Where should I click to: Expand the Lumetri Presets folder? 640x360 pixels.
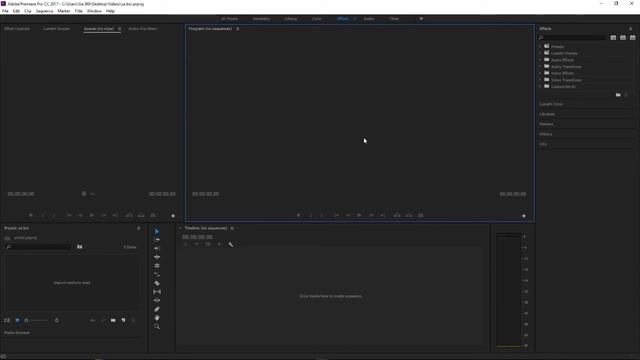coord(540,53)
